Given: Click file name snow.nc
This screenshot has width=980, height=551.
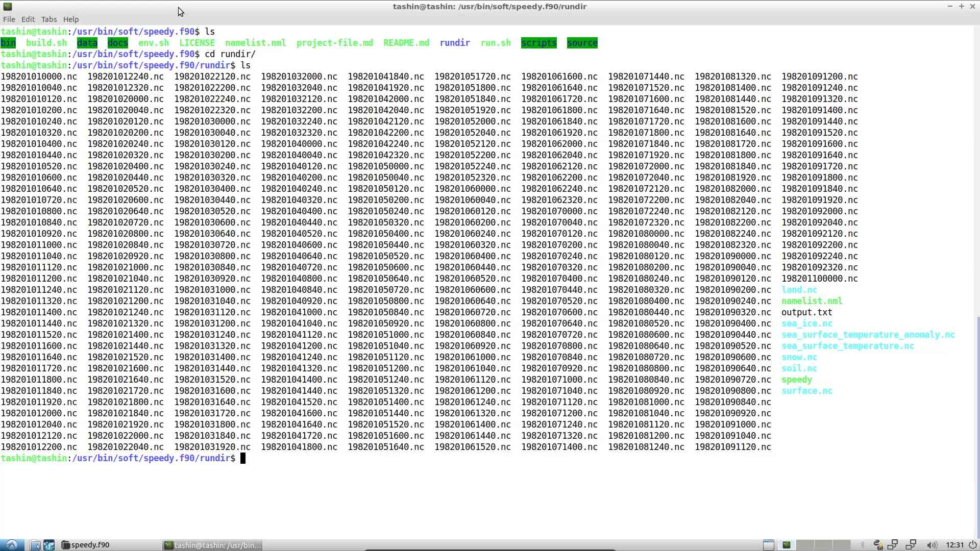Looking at the screenshot, I should tap(799, 357).
